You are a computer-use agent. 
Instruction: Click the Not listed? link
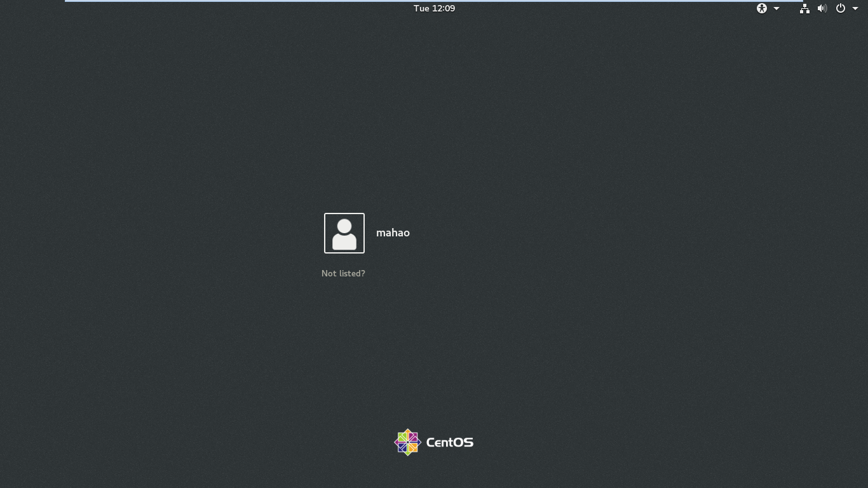point(343,273)
